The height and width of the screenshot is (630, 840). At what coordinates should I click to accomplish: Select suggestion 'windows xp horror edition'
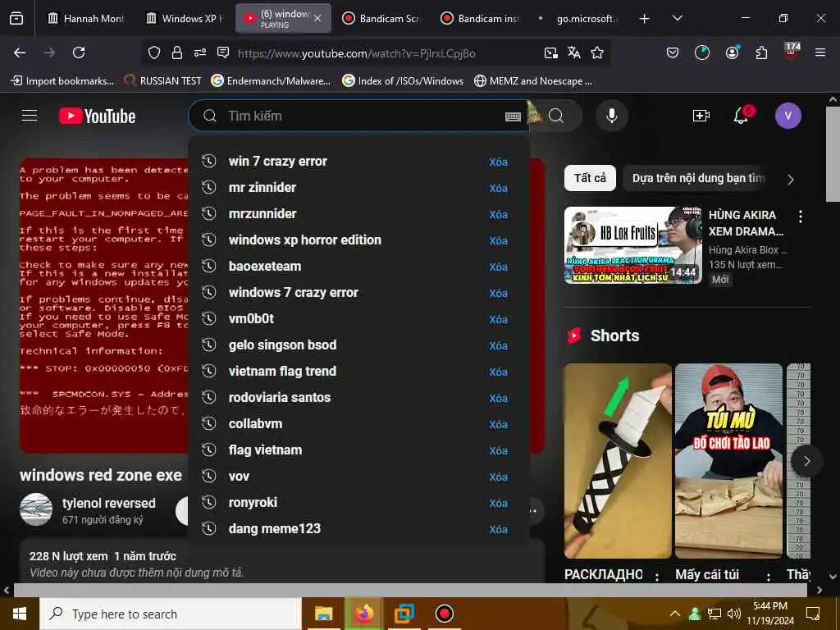click(x=358, y=240)
